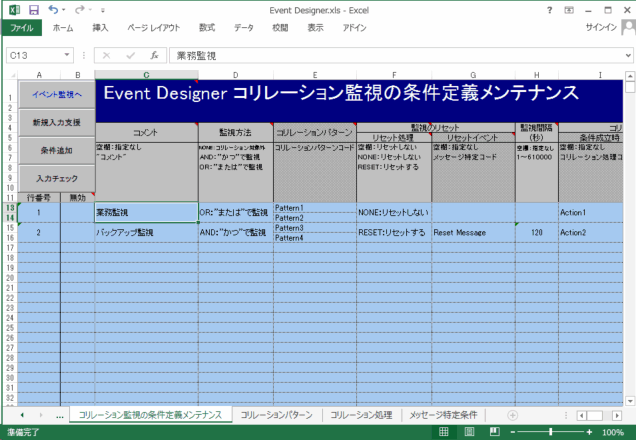
Task: Switch to the データ ribbon tab
Action: pyautogui.click(x=244, y=28)
